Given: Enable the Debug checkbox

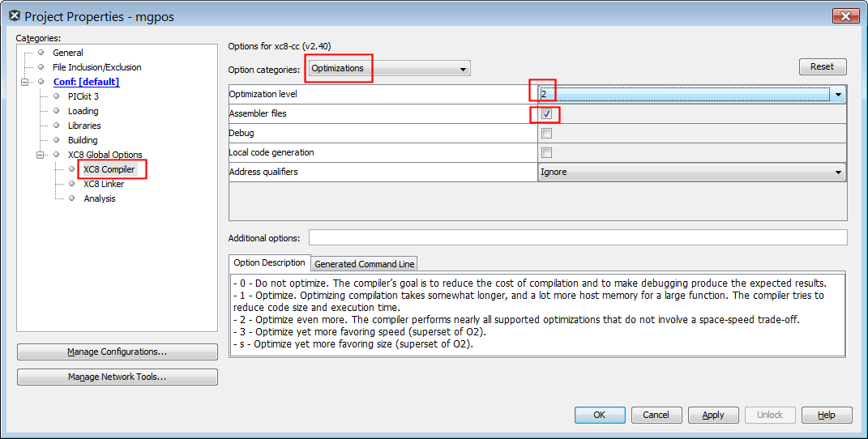Looking at the screenshot, I should coord(546,134).
